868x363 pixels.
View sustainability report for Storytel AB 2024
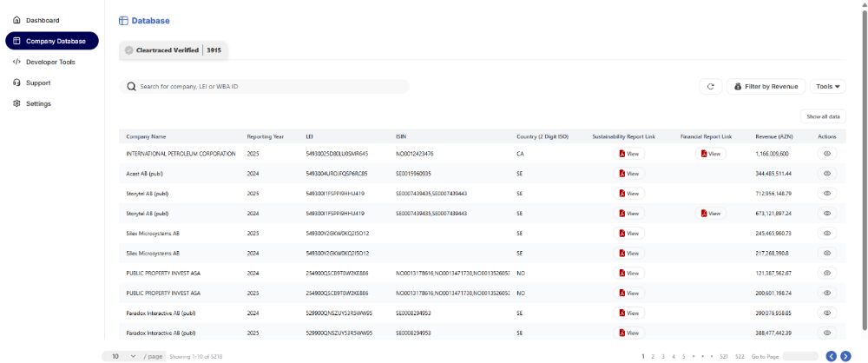point(628,214)
